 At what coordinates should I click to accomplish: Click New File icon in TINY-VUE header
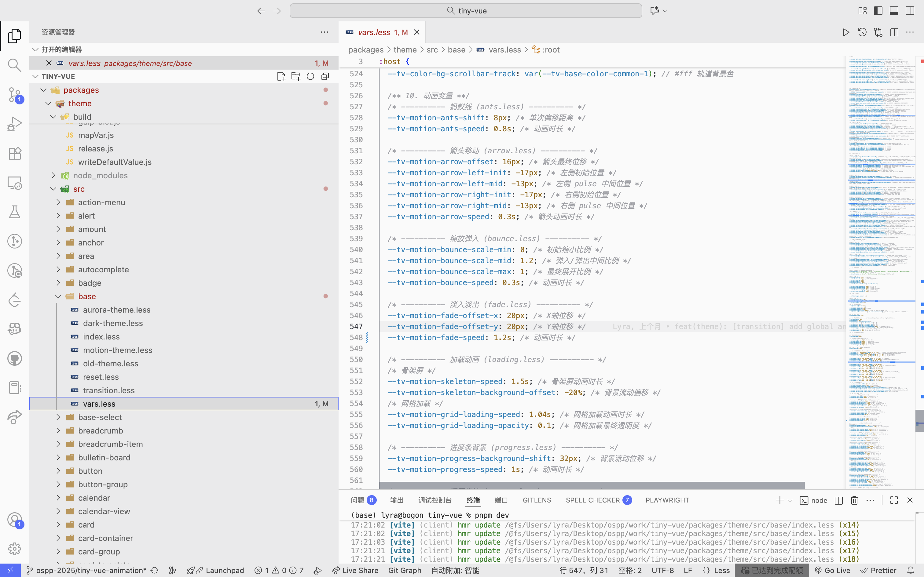click(281, 76)
